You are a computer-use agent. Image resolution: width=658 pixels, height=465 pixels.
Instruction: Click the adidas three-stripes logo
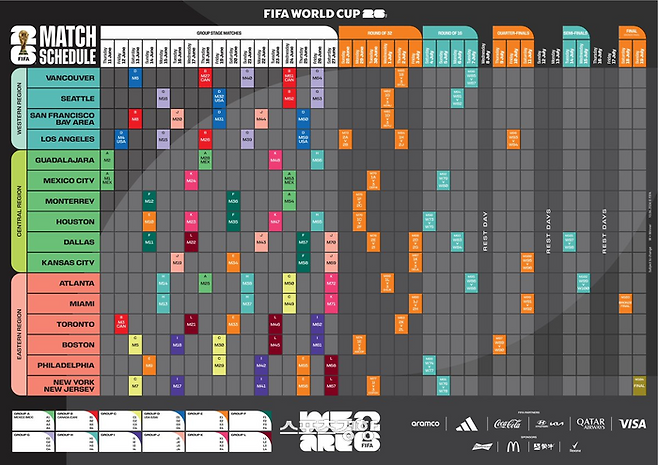tap(467, 424)
